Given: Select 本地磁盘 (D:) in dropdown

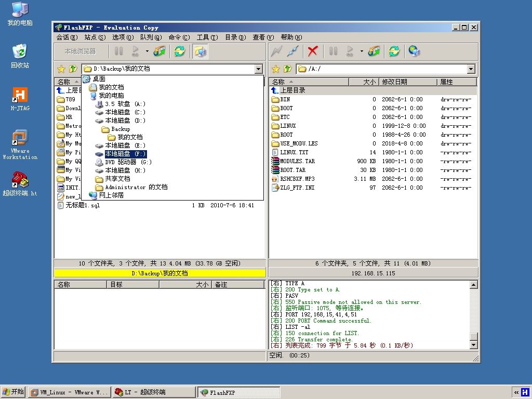Looking at the screenshot, I should coord(125,121).
